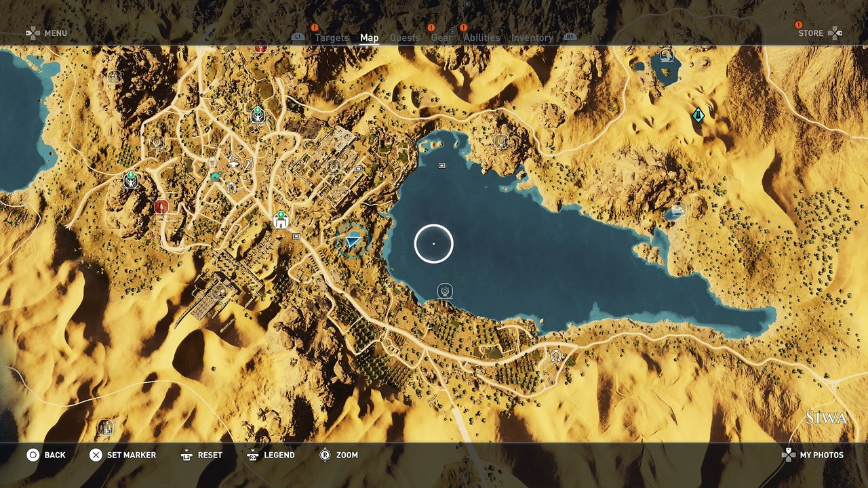Click the R1 next-tab indicator
Image resolution: width=868 pixels, height=488 pixels.
tap(570, 37)
